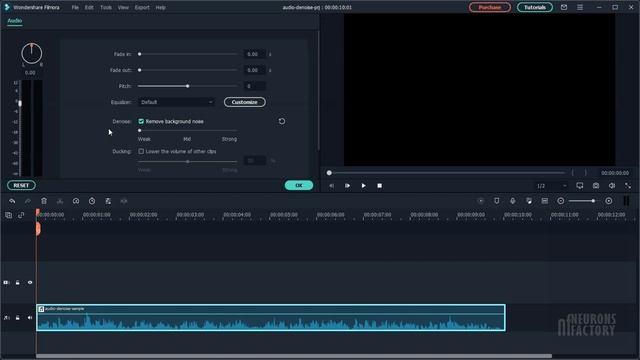
Task: Click the Denoise strength slider handle
Action: (139, 131)
